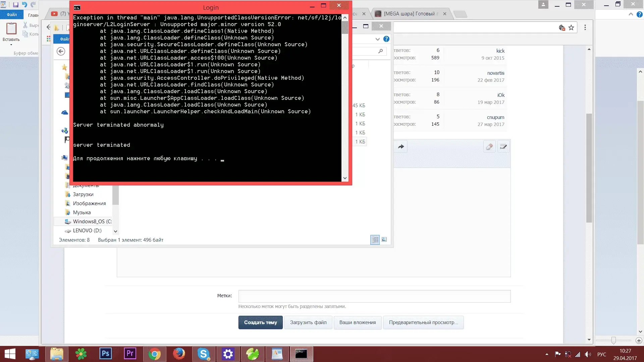Open user link iOk
Image resolution: width=644 pixels, height=362 pixels.
click(501, 95)
